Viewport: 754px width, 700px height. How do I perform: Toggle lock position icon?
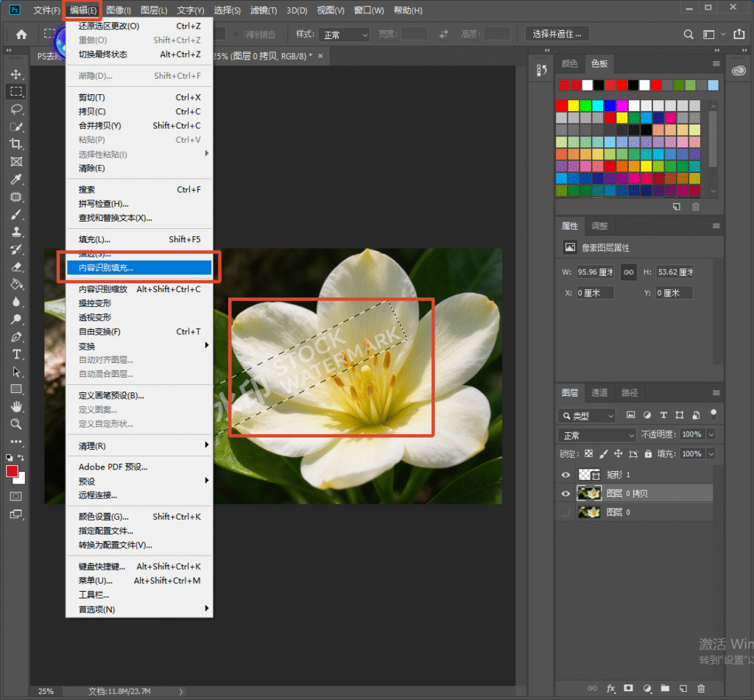[x=619, y=453]
